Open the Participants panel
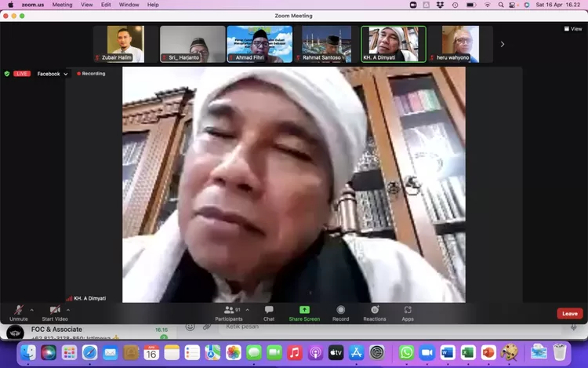This screenshot has width=588, height=368. click(x=228, y=312)
